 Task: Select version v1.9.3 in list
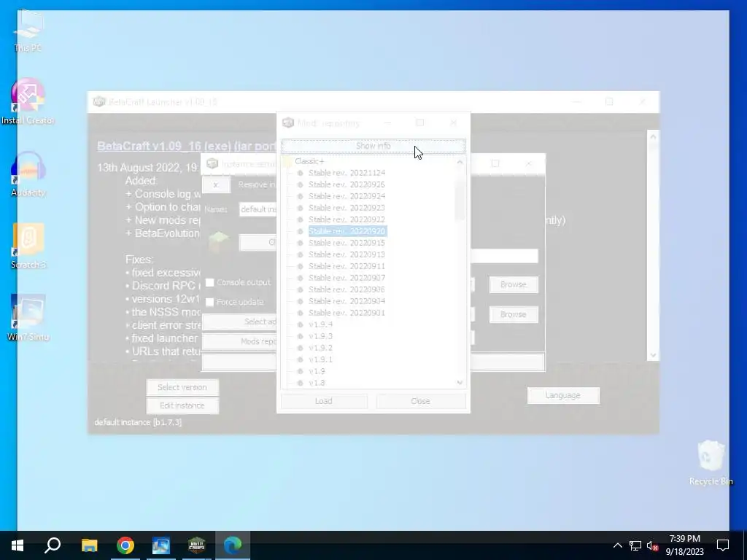click(321, 336)
